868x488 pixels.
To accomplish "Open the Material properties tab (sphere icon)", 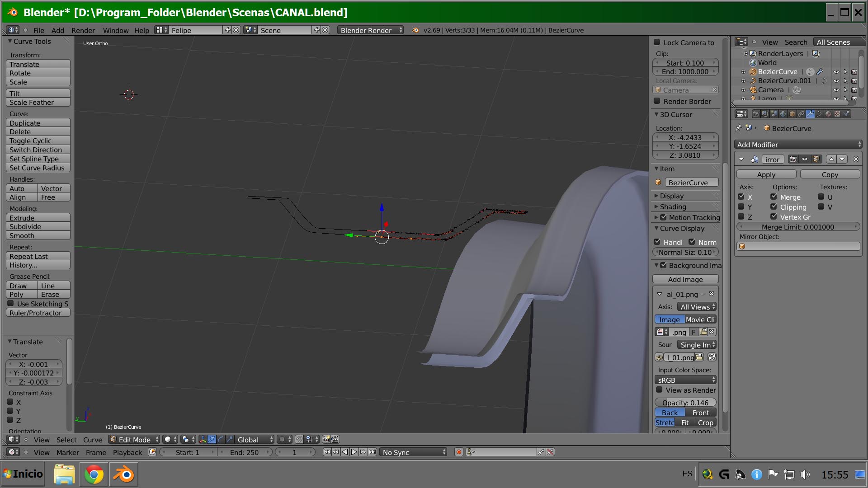I will click(828, 114).
